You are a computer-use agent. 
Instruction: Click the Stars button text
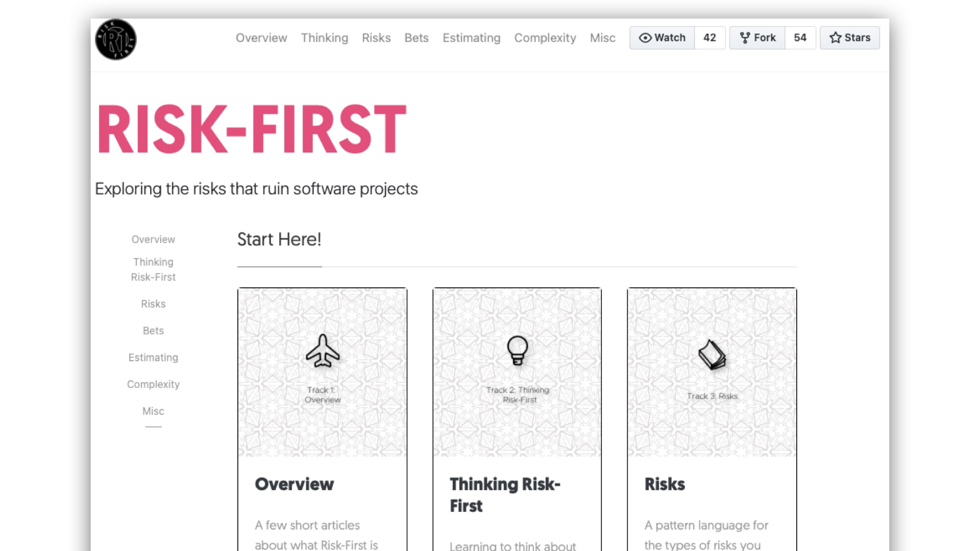(857, 38)
